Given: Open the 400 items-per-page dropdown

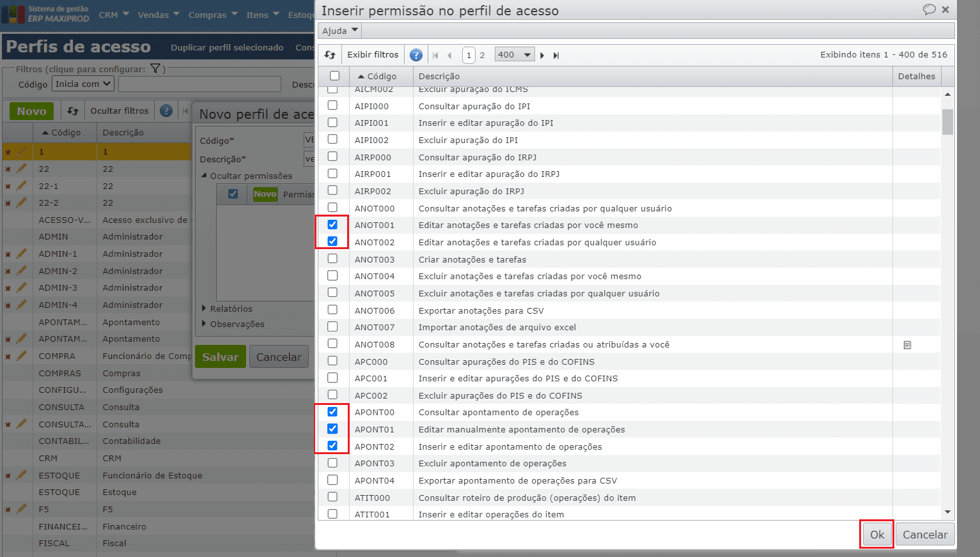Looking at the screenshot, I should [515, 55].
